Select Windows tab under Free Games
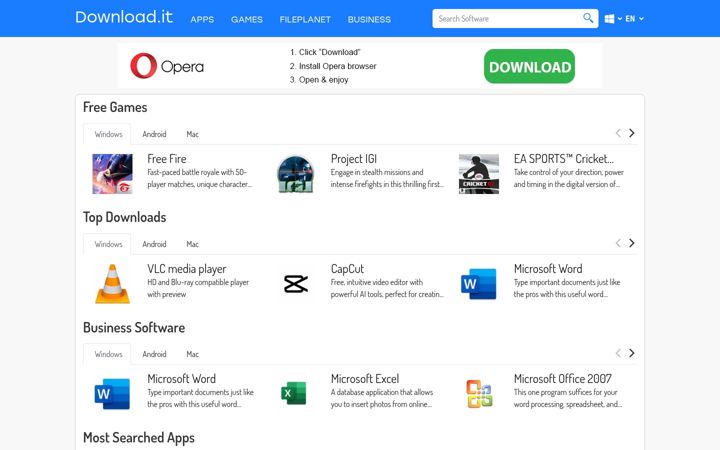This screenshot has width=720, height=450. click(108, 134)
